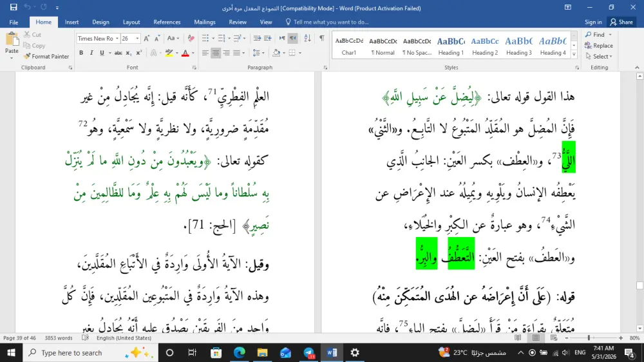
Task: Click the zoom slider handle
Action: coord(589,338)
